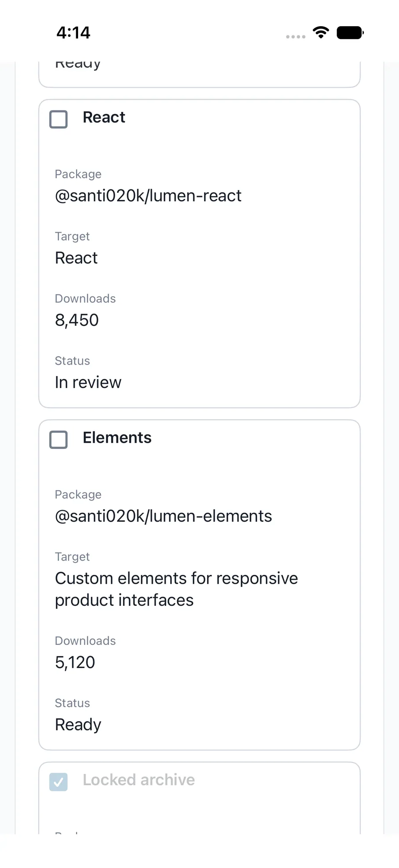Select the Locked archive card title
The image size is (399, 868).
click(x=139, y=780)
